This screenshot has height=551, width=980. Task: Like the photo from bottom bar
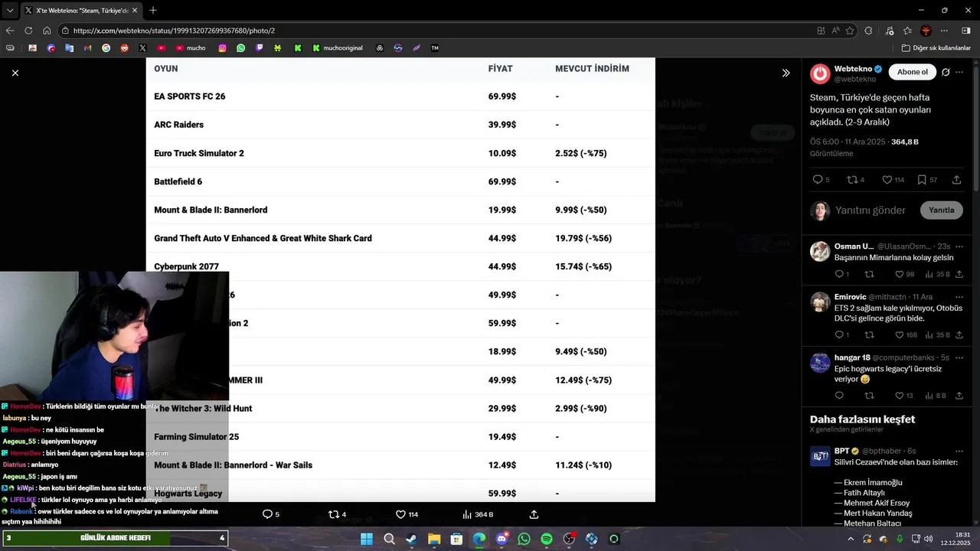click(407, 514)
